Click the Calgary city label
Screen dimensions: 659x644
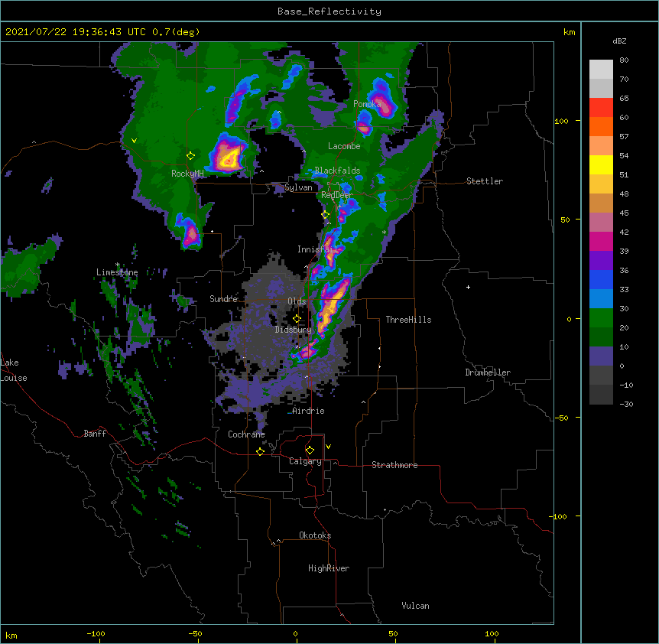305,461
